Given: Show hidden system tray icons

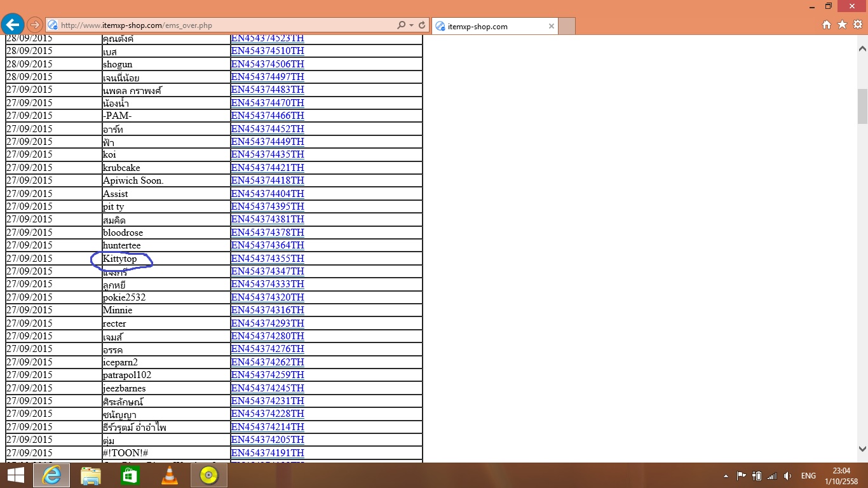Looking at the screenshot, I should click(726, 476).
